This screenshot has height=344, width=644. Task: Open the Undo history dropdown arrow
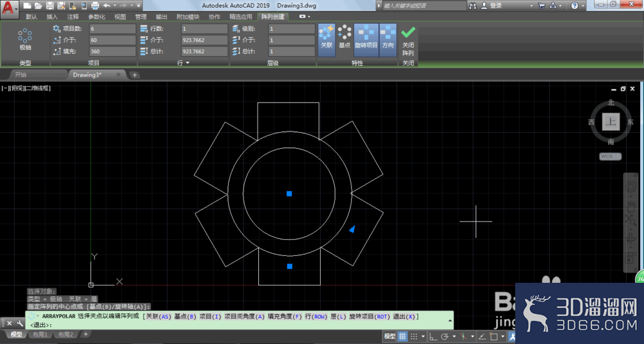[x=115, y=6]
